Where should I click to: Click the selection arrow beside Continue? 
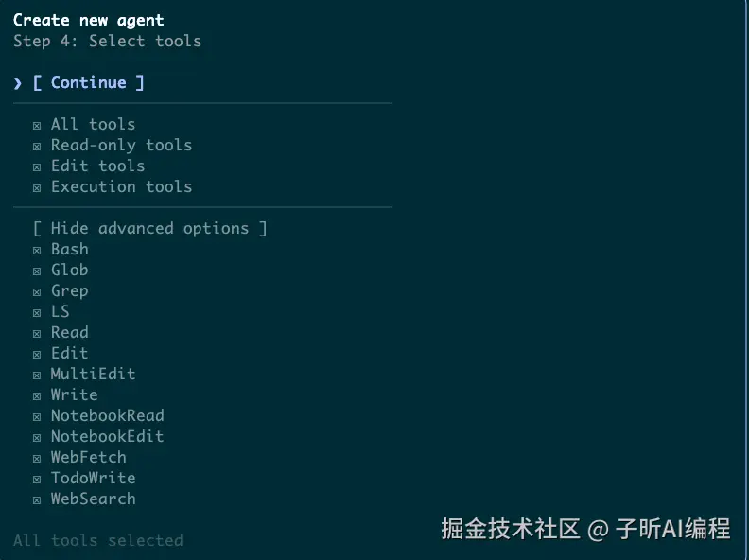[x=18, y=83]
